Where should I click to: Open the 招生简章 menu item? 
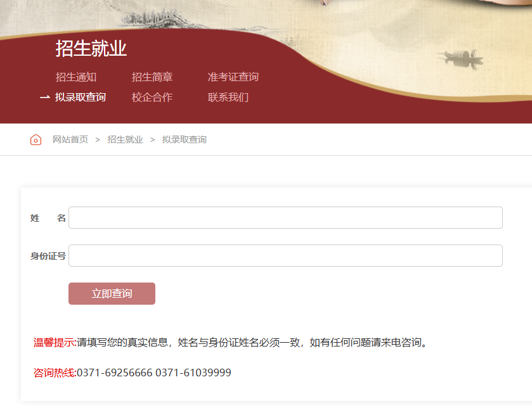coord(152,77)
